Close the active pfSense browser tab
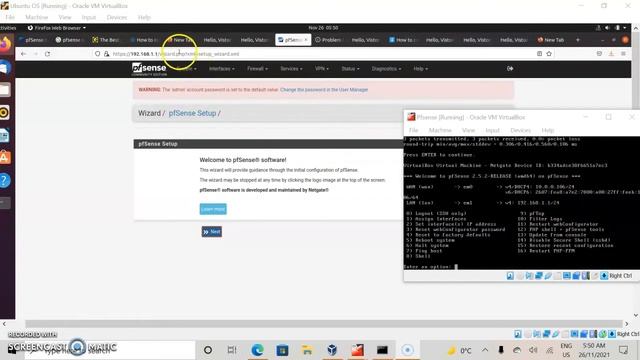The height and width of the screenshot is (360, 640). (306, 40)
